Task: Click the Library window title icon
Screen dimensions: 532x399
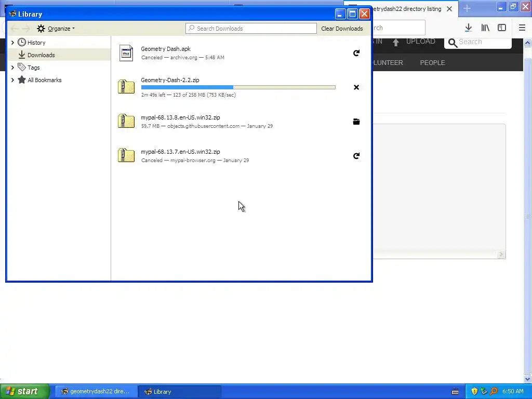Action: click(x=13, y=14)
